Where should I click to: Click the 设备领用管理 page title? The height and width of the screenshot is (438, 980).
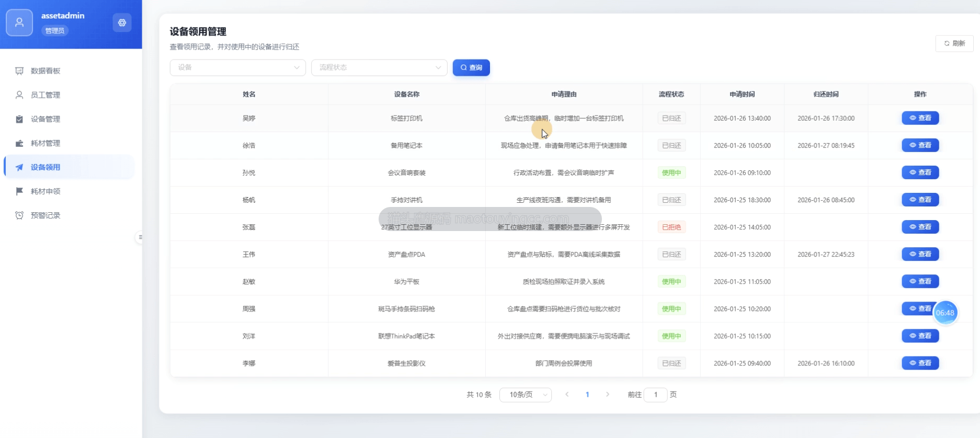[x=198, y=31]
